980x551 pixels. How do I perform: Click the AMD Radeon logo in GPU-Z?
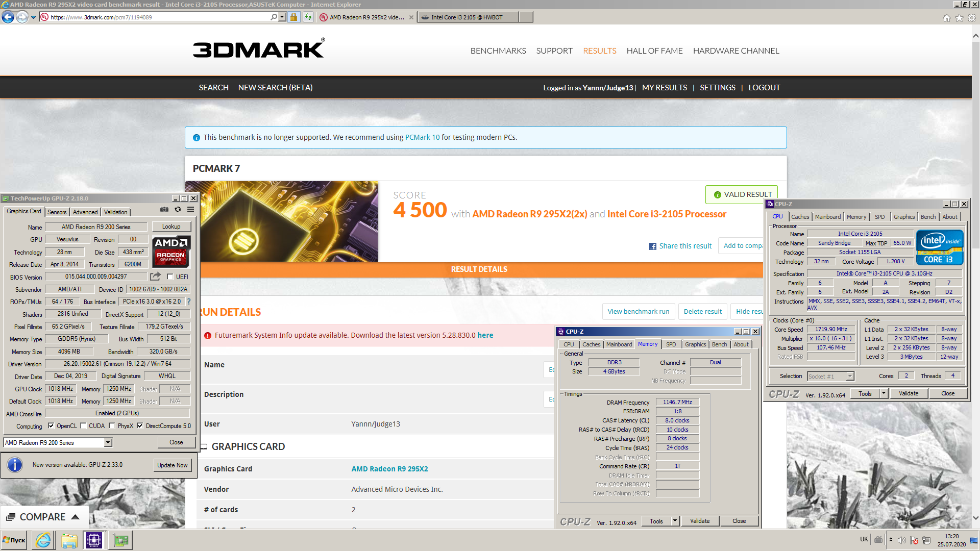[171, 252]
